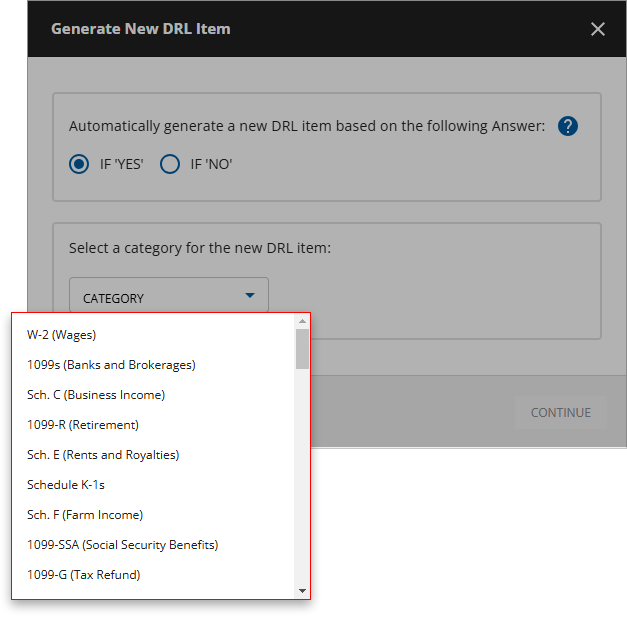Choose 1099-G (Tax Refund) category

coord(84,575)
